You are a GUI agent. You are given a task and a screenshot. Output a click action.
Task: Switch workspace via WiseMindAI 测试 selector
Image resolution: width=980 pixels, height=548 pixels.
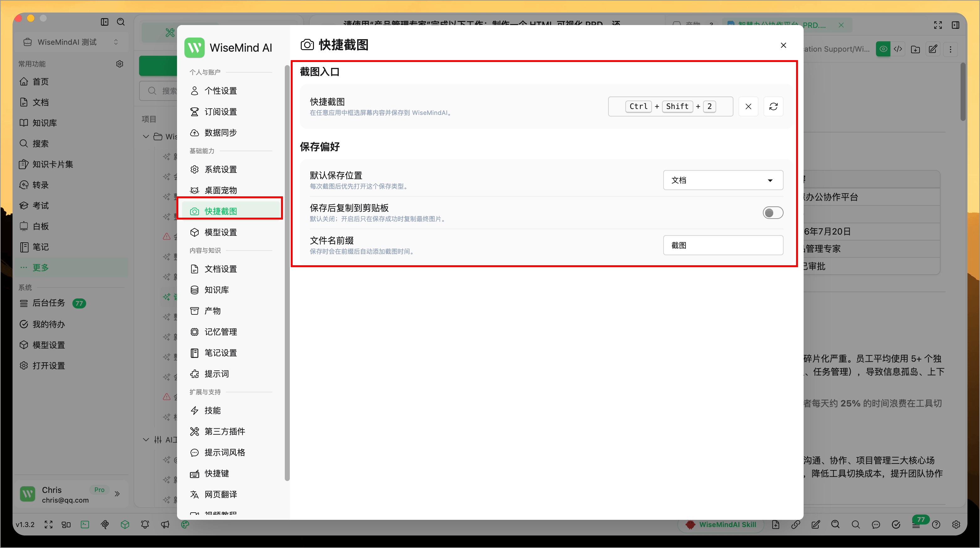tap(71, 42)
